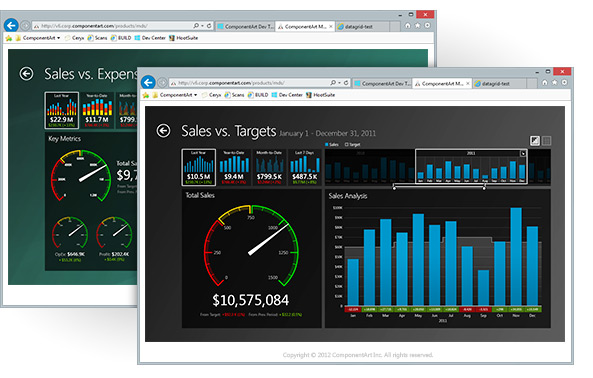Open address bar dropdown arrow in back window

[x=203, y=26]
